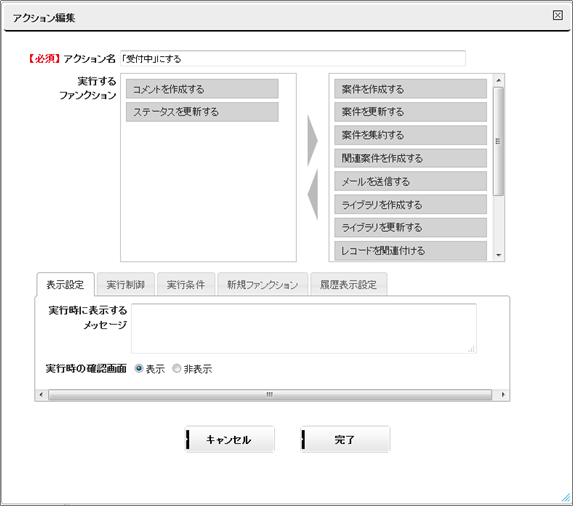The height and width of the screenshot is (506, 573).
Task: Click the left-pointing move arrow between lists
Action: tap(312, 194)
